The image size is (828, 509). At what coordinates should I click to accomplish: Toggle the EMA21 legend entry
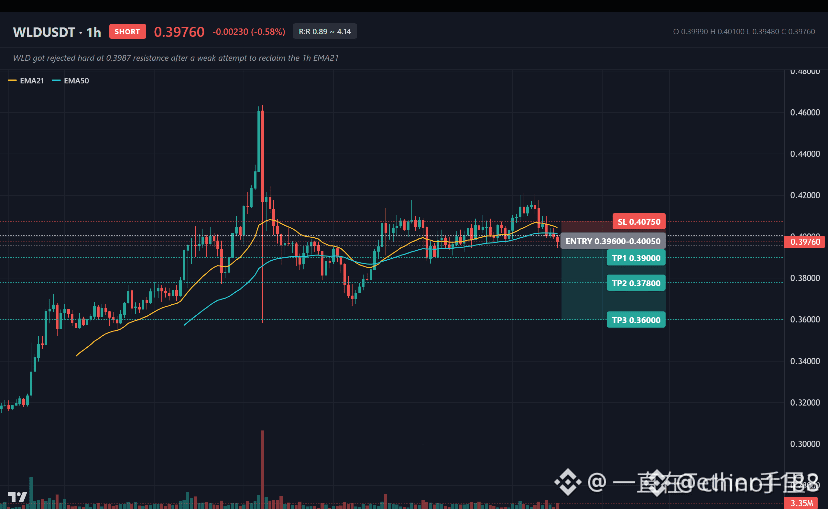pos(26,81)
